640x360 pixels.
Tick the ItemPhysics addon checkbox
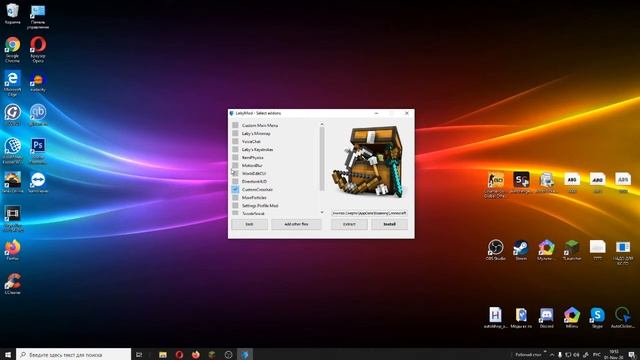pos(235,158)
